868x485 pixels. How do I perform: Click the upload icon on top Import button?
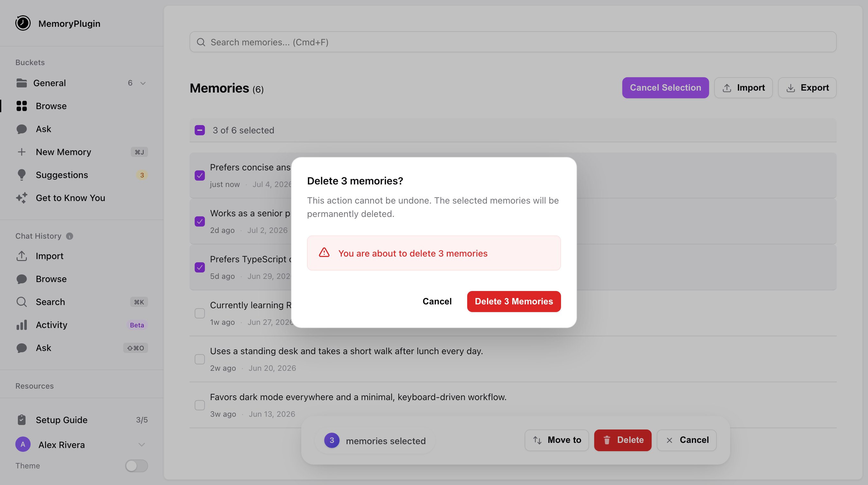pos(727,88)
